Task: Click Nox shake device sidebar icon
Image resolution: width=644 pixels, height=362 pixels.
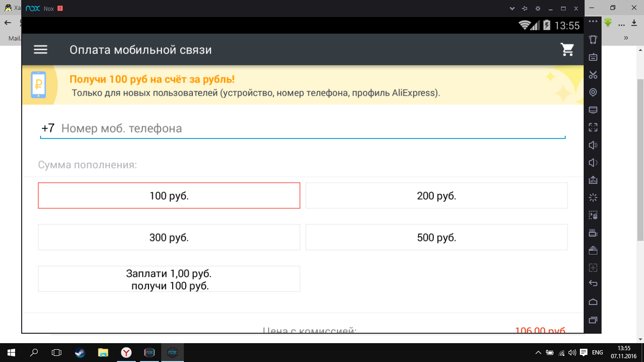Action: 593,40
